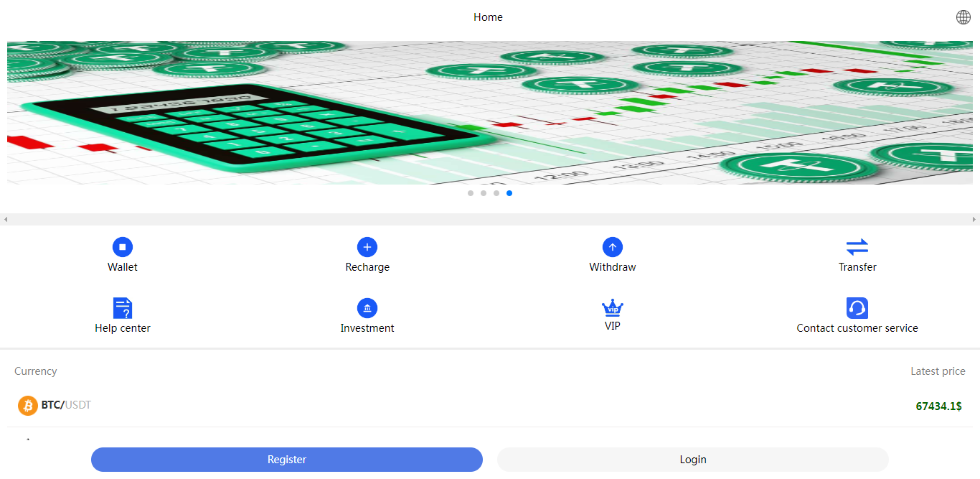The width and height of the screenshot is (980, 479).
Task: Select the Transfer arrows icon
Action: click(x=857, y=247)
